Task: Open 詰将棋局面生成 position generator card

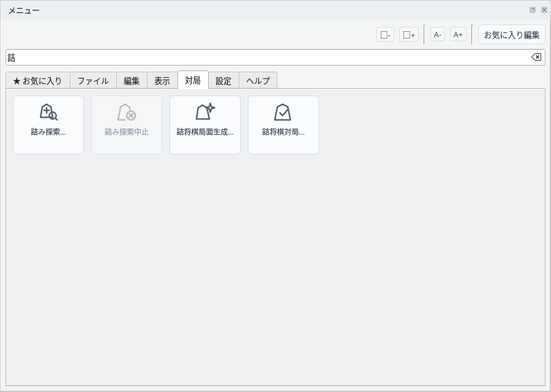Action: click(x=205, y=125)
